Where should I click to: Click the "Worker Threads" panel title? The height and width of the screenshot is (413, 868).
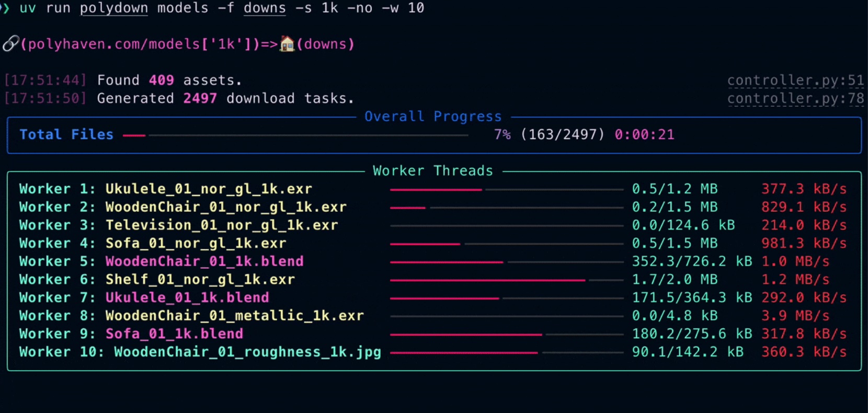point(433,171)
